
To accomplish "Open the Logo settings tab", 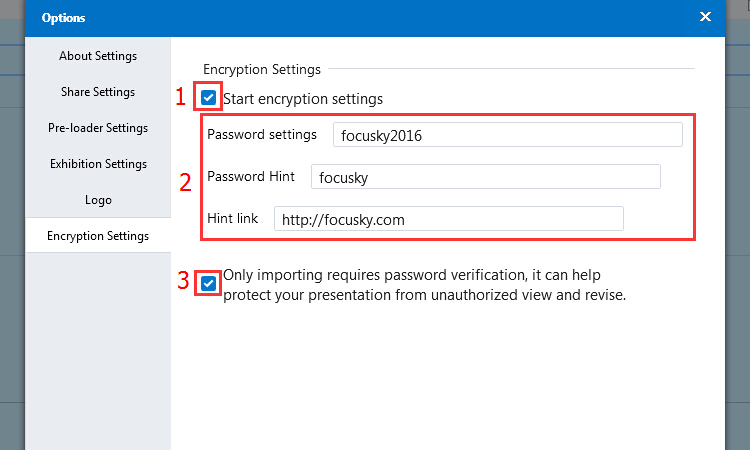I will [98, 200].
